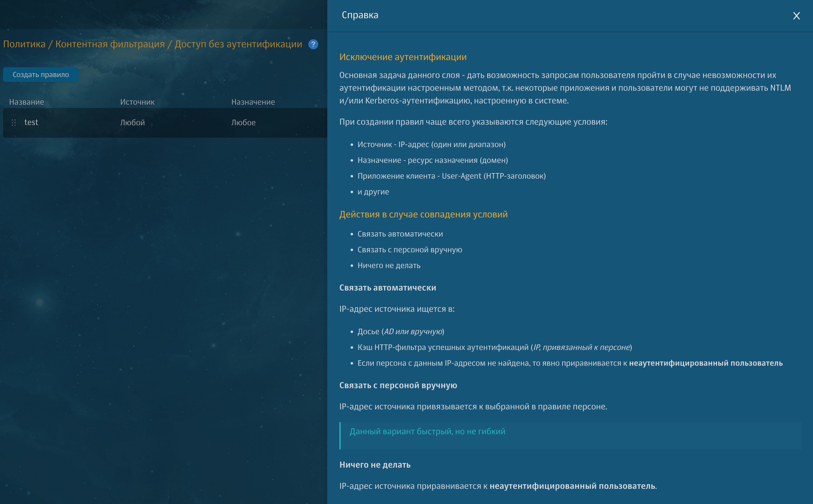This screenshot has width=813, height=504.
Task: Click the bold Ничего не делать subheading
Action: point(375,465)
